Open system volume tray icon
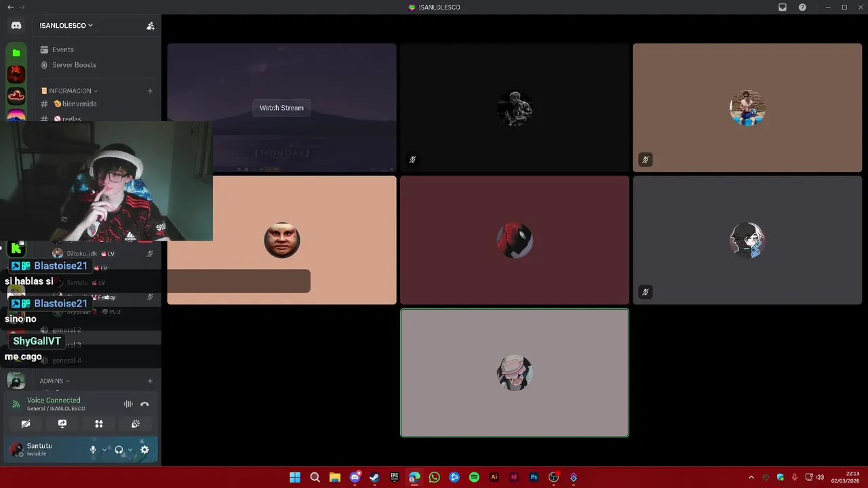The image size is (868, 488). pos(821,477)
